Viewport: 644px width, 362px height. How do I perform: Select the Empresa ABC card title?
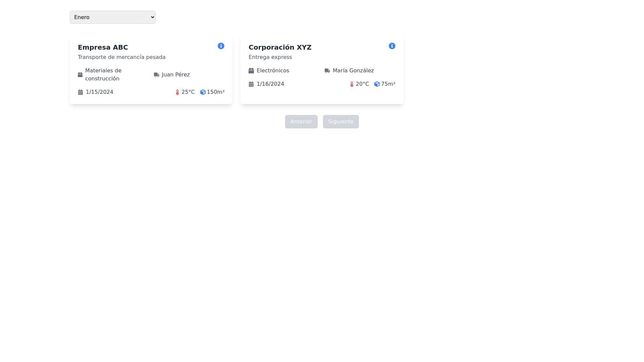coord(103,47)
